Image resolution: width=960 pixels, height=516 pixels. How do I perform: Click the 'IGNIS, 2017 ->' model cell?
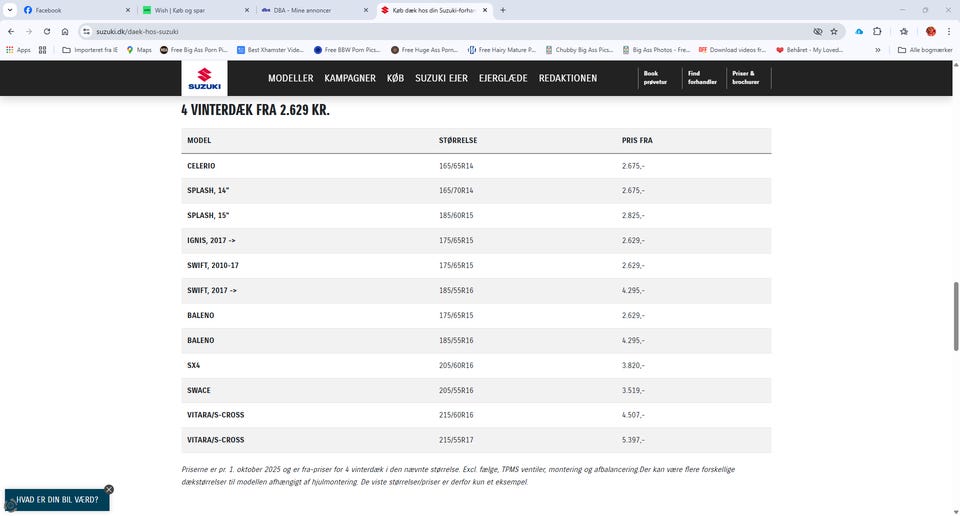tap(211, 241)
